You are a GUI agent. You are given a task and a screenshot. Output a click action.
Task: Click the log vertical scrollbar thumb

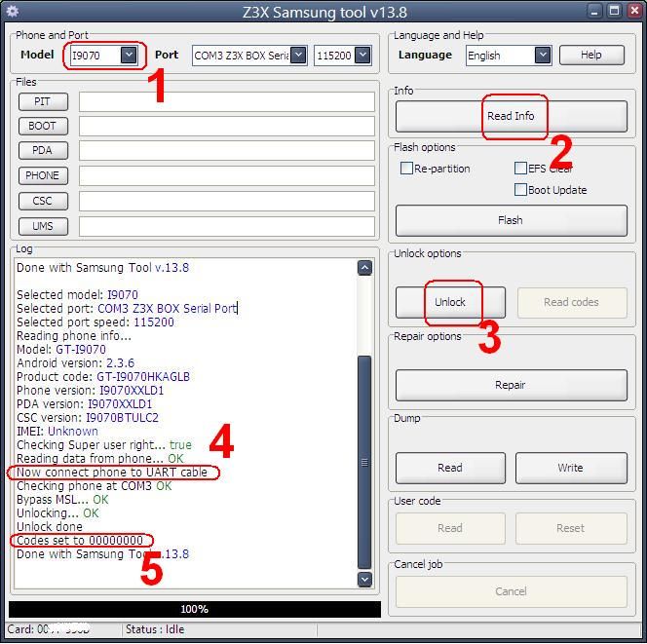point(364,462)
